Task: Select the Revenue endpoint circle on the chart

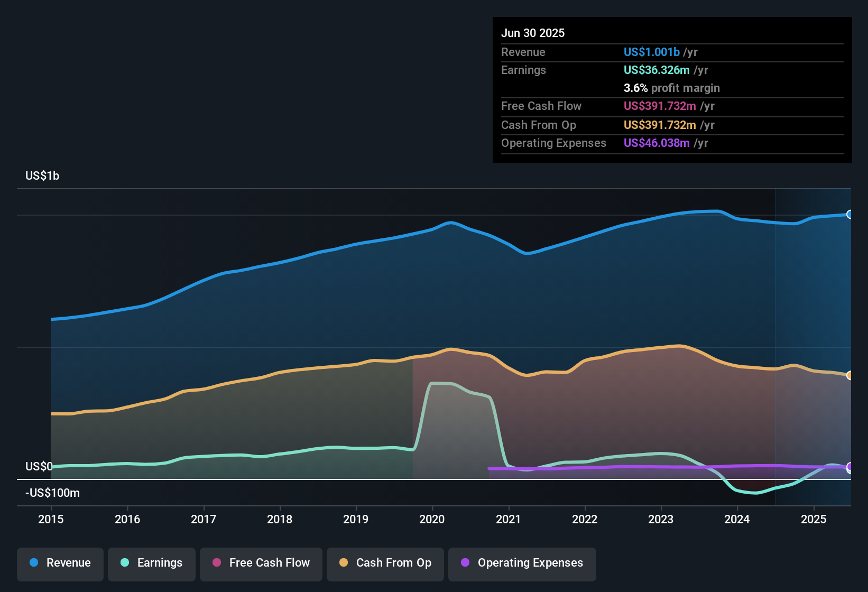Action: 850,214
